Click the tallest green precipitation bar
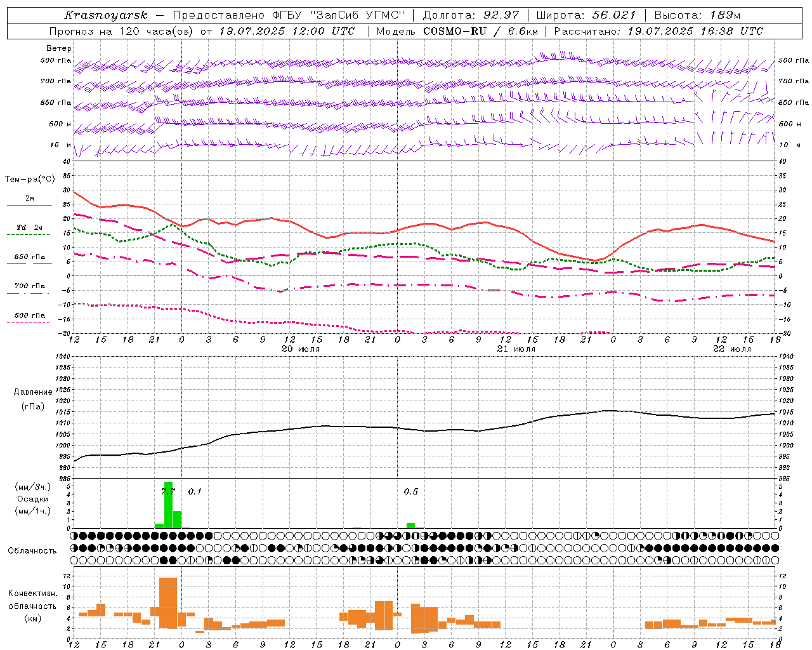 [168, 505]
